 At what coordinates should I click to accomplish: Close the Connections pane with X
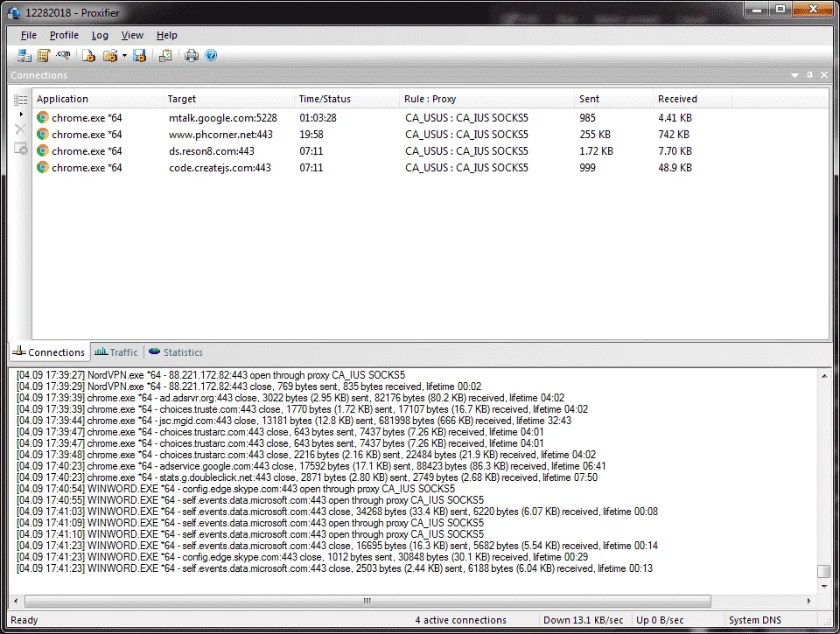pyautogui.click(x=824, y=75)
